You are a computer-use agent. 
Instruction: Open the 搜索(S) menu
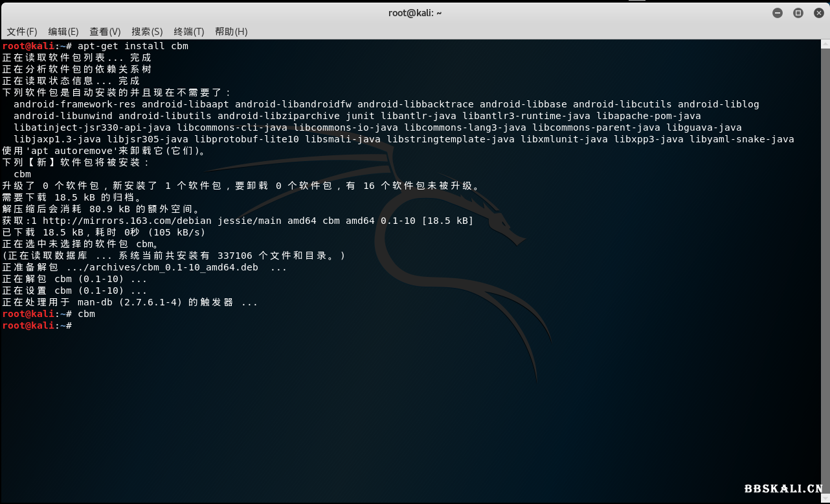146,31
